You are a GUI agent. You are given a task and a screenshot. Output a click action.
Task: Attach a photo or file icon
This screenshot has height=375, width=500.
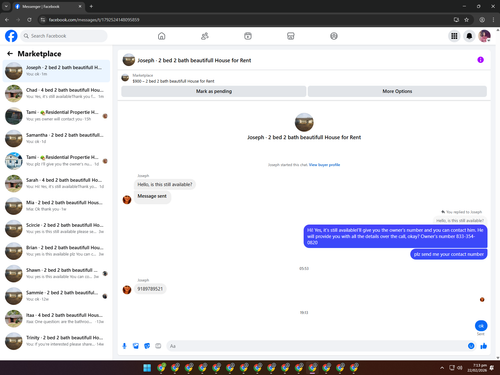point(136,346)
